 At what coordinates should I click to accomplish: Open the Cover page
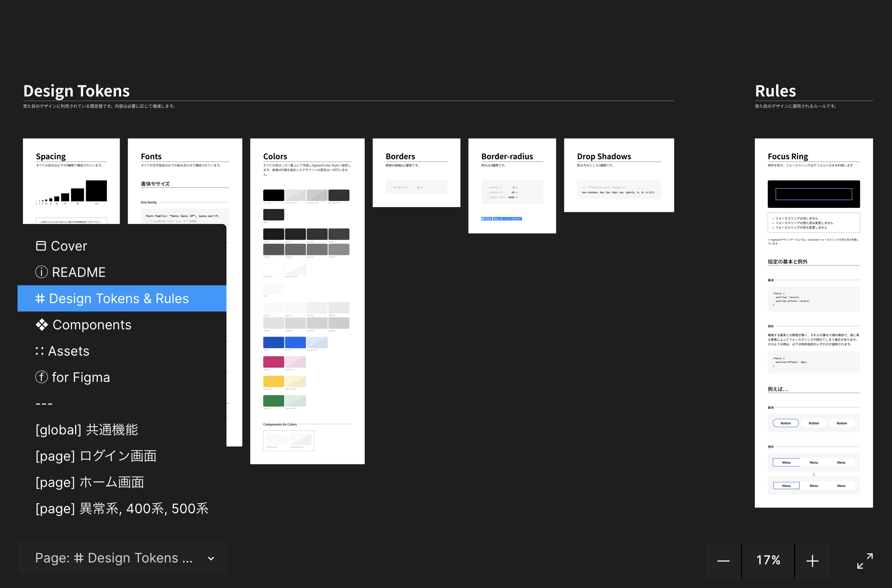coord(122,246)
